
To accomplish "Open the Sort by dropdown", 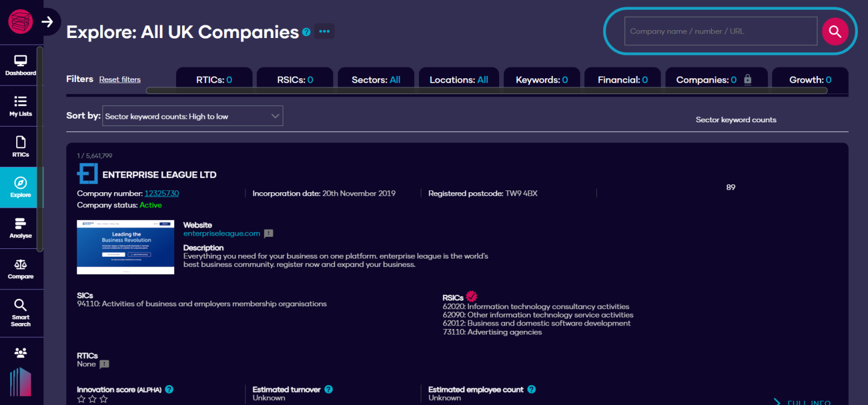I will tap(193, 116).
